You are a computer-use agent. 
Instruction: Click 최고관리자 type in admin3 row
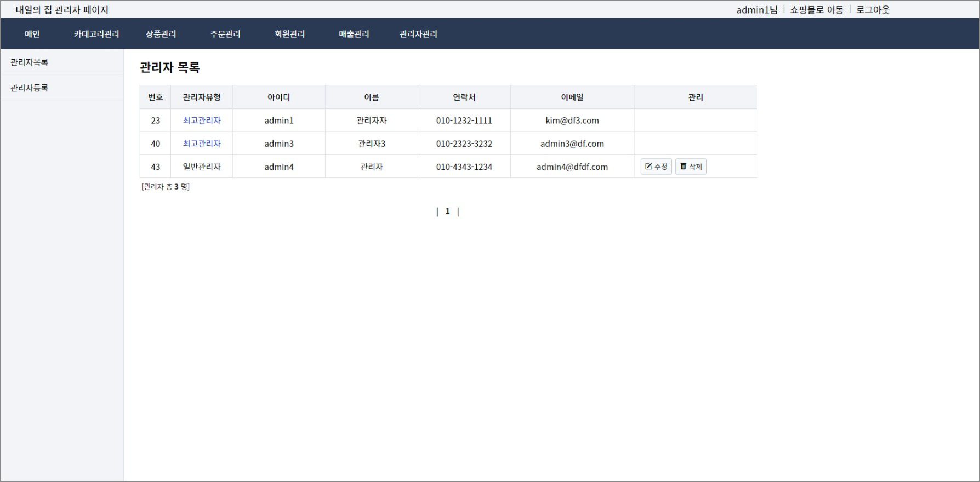(202, 144)
